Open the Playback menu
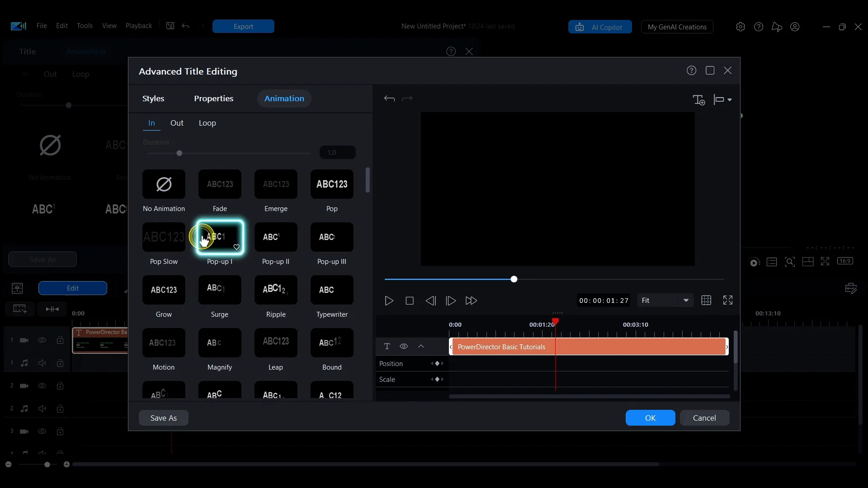868x488 pixels. click(x=139, y=26)
